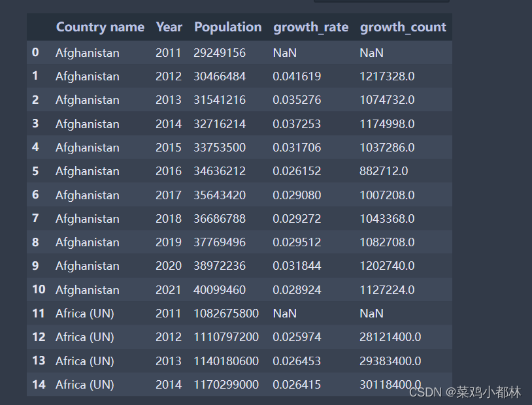This screenshot has height=405, width=532.
Task: Select population value 30466484
Action: [220, 76]
